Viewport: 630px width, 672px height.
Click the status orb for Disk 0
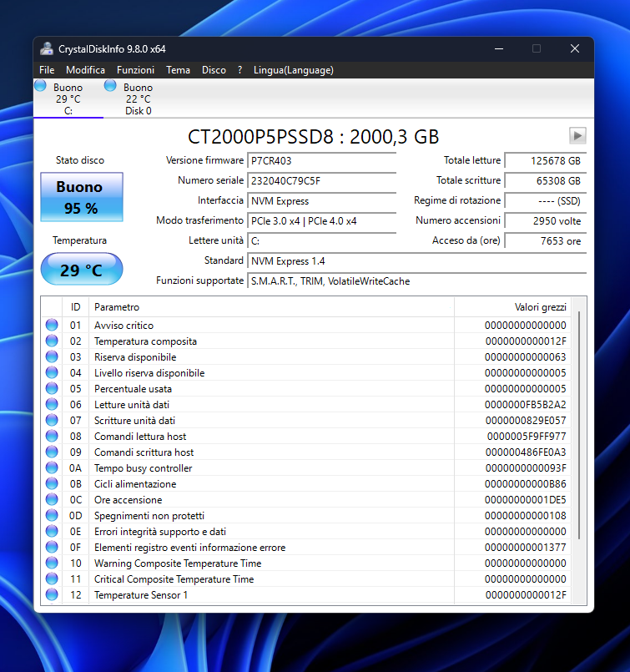[110, 86]
